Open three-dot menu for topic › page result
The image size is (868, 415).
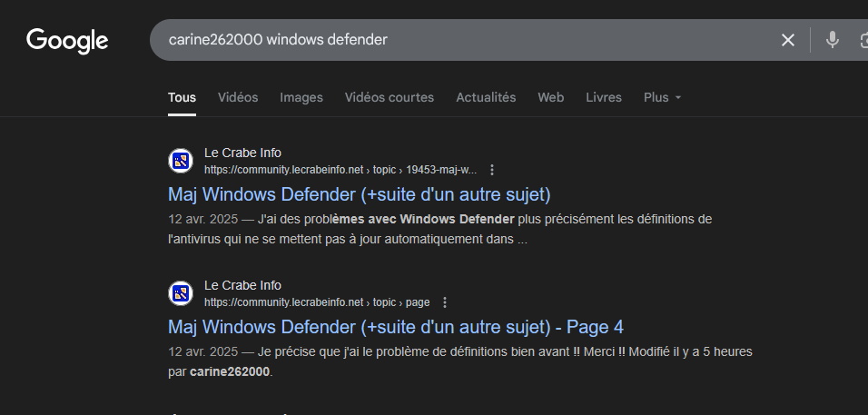tap(445, 302)
